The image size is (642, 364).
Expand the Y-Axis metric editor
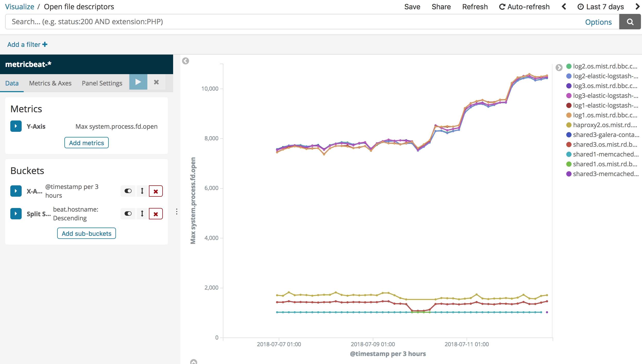pyautogui.click(x=16, y=126)
